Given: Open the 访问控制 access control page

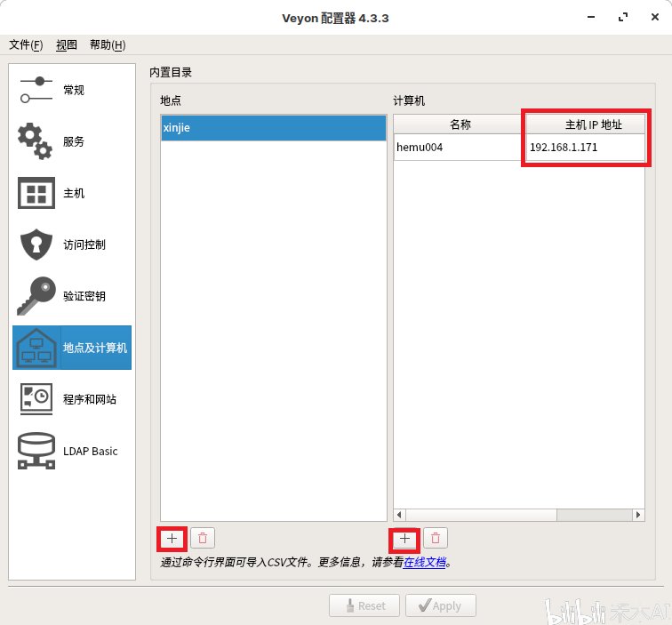Looking at the screenshot, I should pos(72,244).
